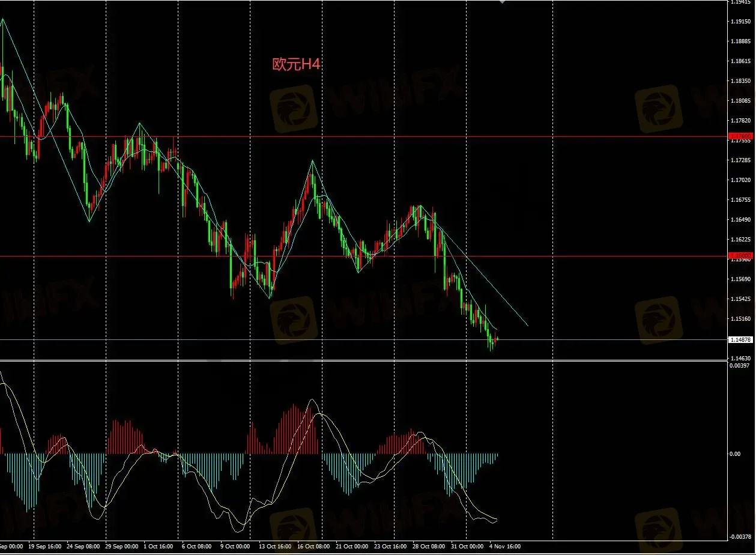Click the 1.15690 price scale value
Viewport: 756px width, 555px height.
pyautogui.click(x=740, y=279)
